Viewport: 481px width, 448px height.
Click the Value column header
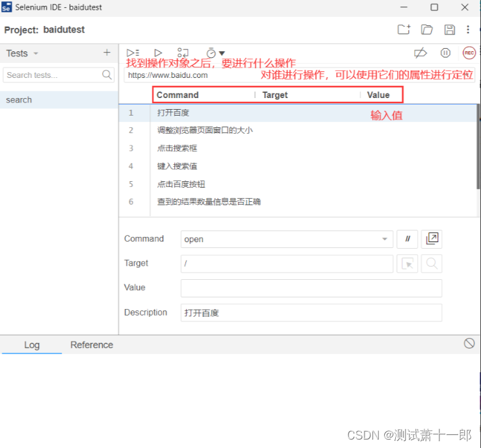tap(378, 95)
